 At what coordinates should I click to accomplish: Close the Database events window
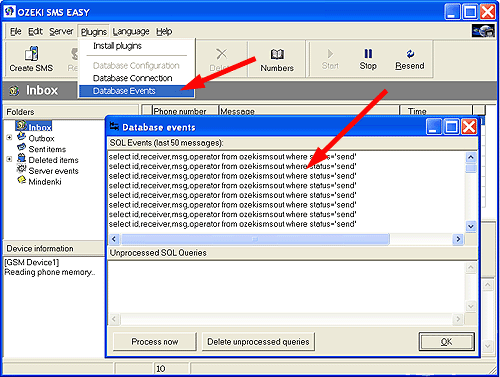coord(469,127)
